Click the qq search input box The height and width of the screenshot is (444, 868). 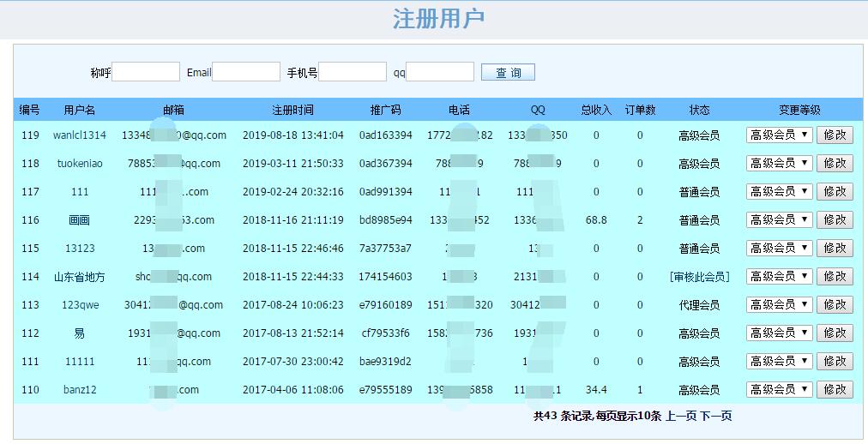click(440, 72)
